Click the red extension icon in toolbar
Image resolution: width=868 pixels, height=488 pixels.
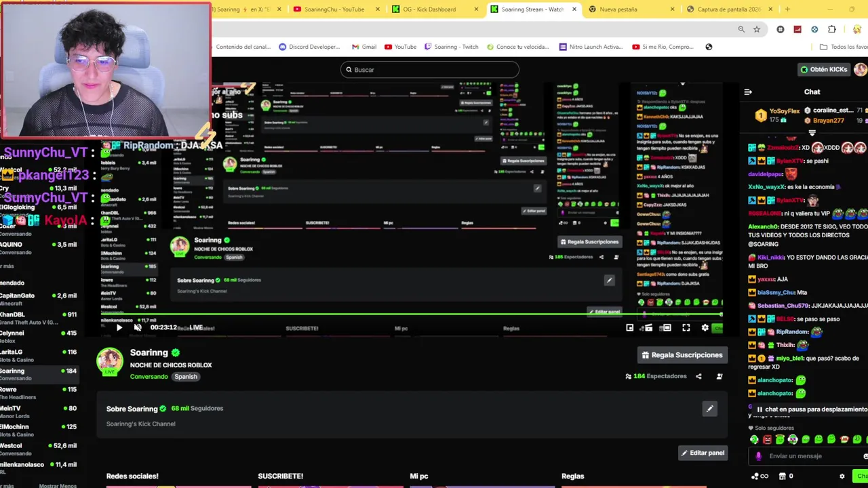pyautogui.click(x=797, y=29)
